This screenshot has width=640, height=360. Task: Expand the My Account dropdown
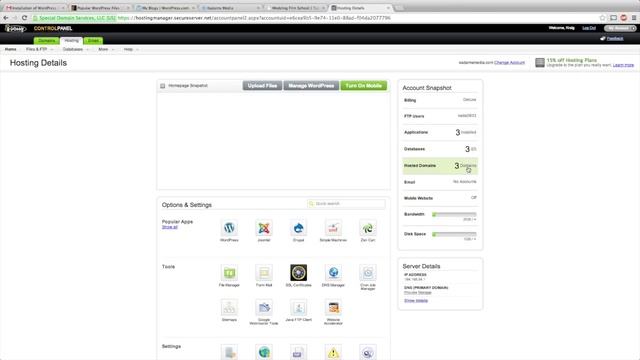pyautogui.click(x=620, y=28)
